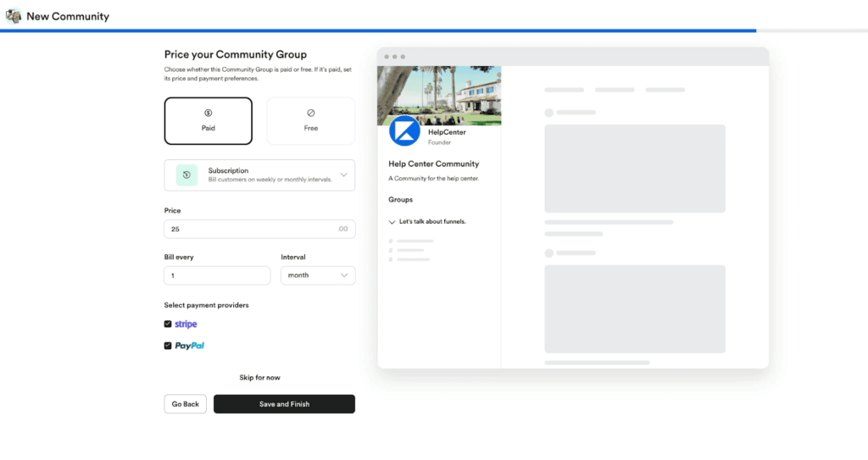Image resolution: width=868 pixels, height=460 pixels.
Task: Click the HelpCenter blue logo avatar
Action: (x=404, y=131)
